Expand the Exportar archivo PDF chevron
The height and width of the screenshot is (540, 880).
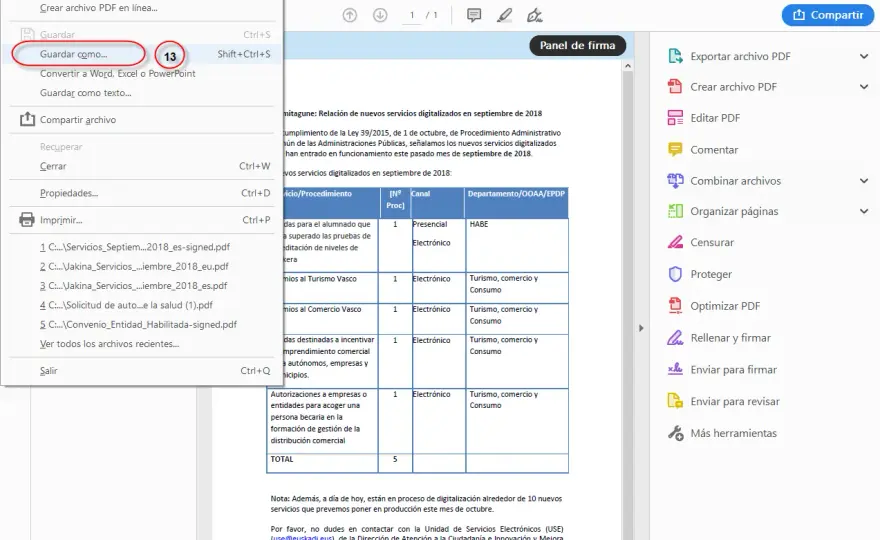pyautogui.click(x=864, y=56)
